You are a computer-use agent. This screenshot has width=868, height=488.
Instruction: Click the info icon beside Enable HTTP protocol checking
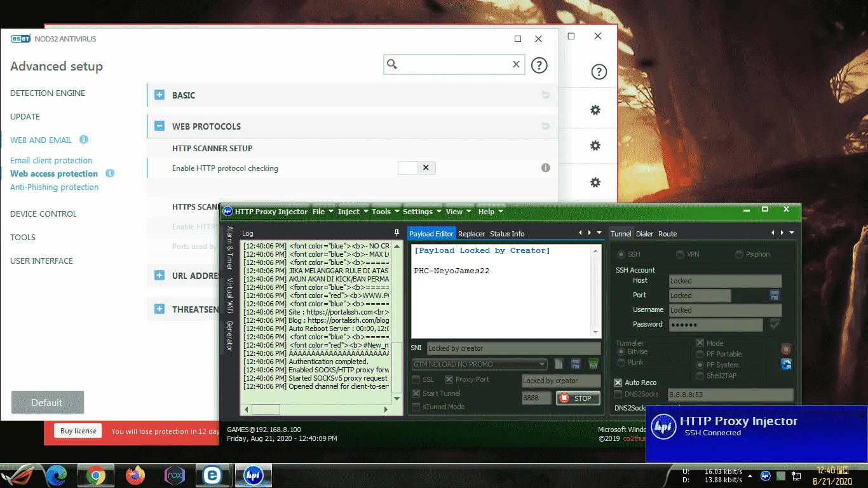tap(545, 168)
